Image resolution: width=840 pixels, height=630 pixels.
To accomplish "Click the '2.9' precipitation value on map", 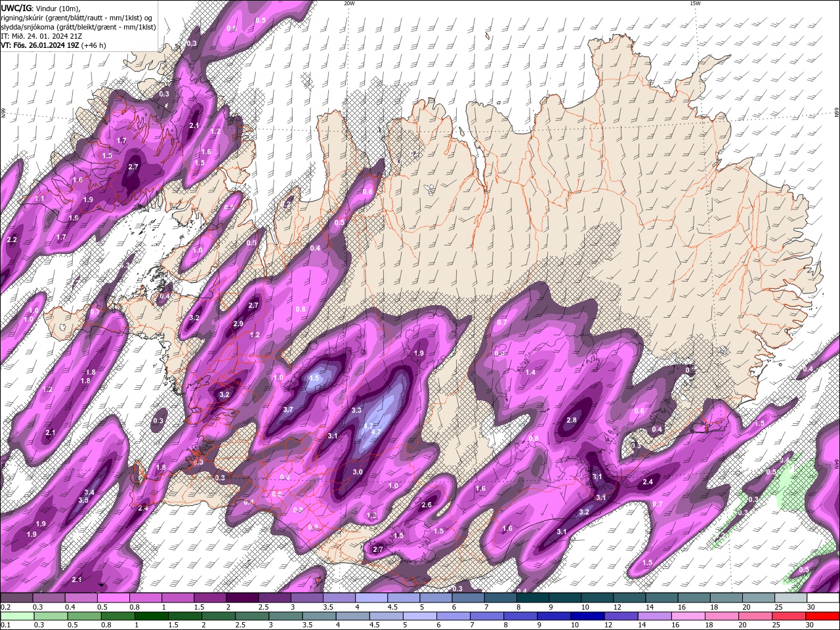I will click(x=238, y=324).
